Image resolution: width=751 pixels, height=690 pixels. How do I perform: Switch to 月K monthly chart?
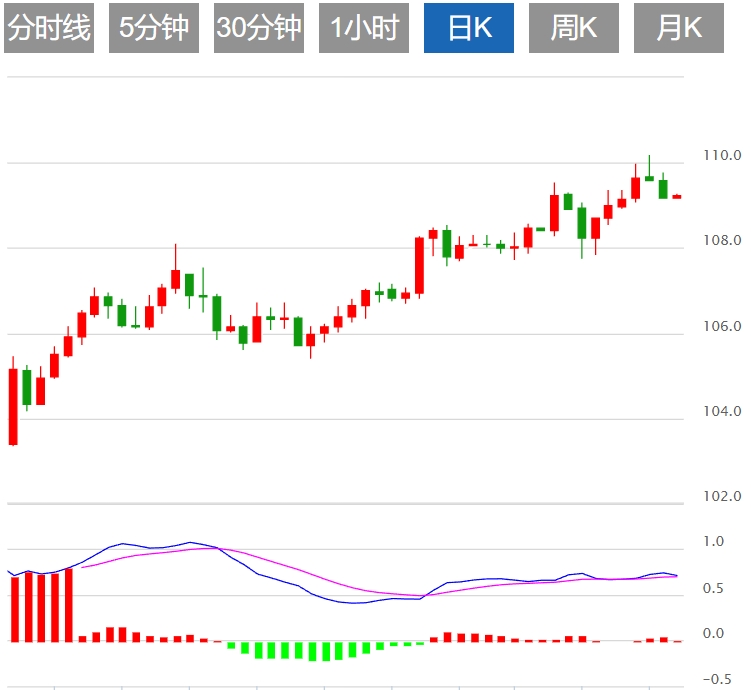tap(679, 28)
